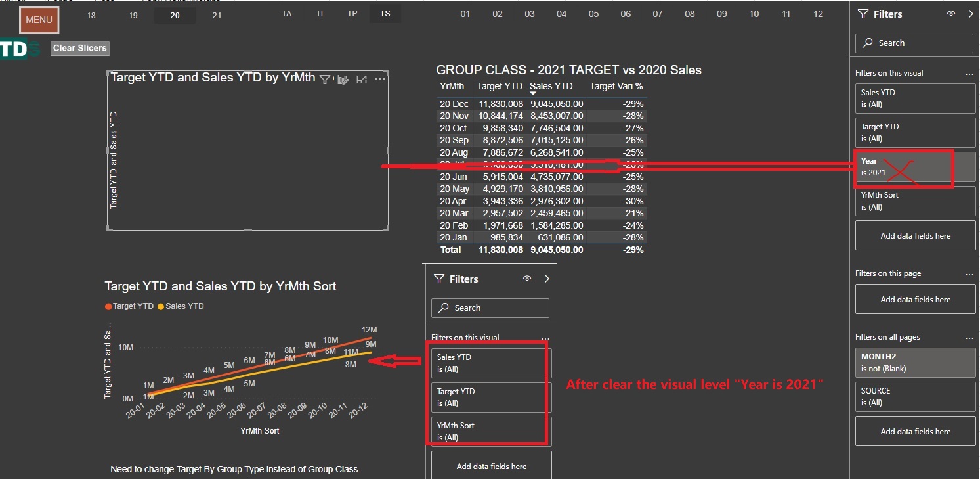This screenshot has width=980, height=479.
Task: Expand the Sales YTD card in the right-hand Filters pane
Action: tap(916, 99)
